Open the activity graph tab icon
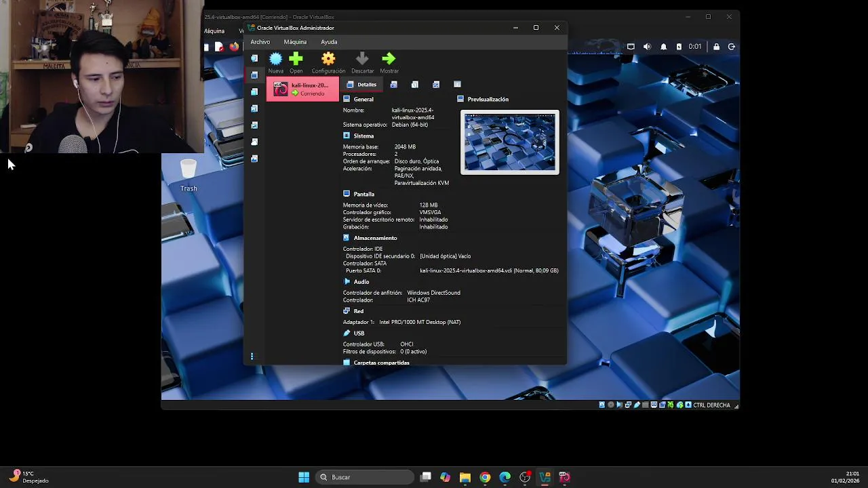 click(435, 85)
